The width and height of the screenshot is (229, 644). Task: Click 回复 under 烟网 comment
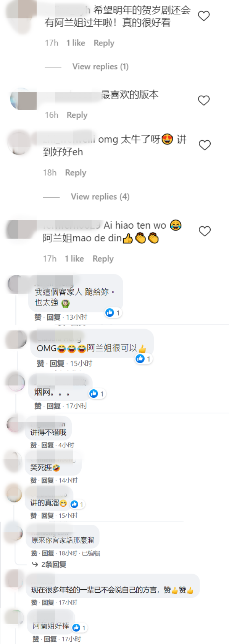[x=54, y=406]
